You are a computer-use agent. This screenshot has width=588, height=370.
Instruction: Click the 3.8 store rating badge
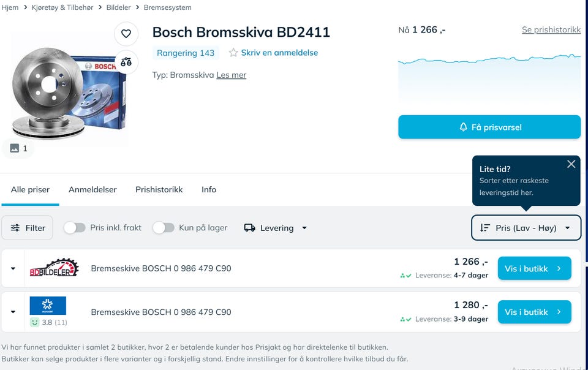(x=48, y=322)
